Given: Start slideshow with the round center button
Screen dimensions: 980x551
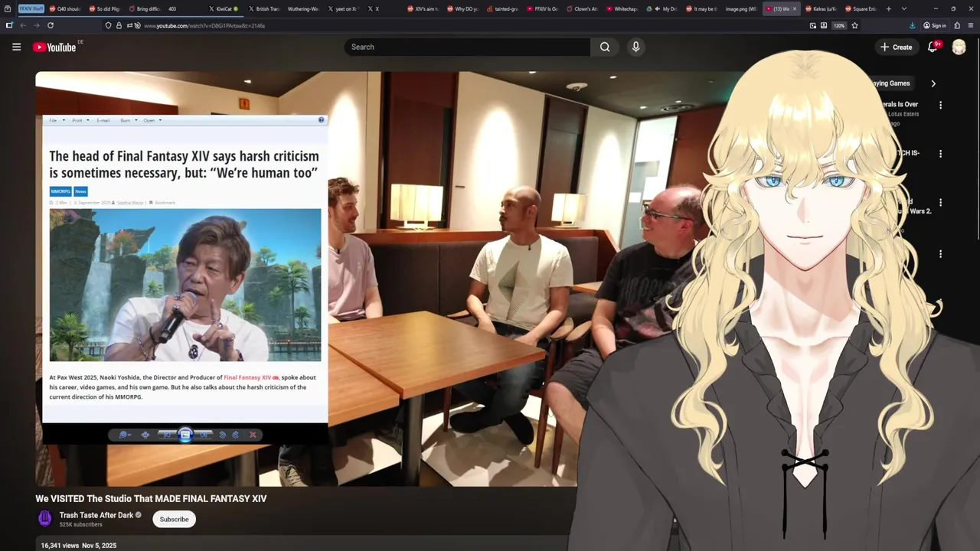Looking at the screenshot, I should point(185,435).
